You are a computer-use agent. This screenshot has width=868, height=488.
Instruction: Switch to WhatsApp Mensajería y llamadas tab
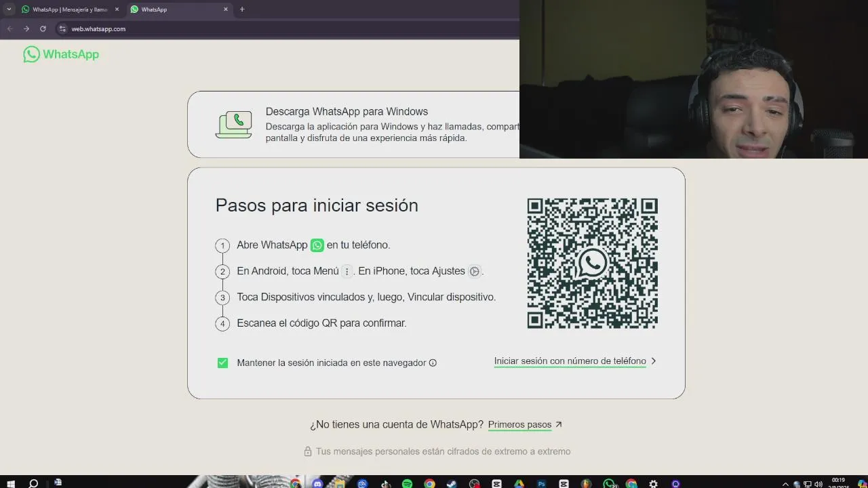click(71, 9)
